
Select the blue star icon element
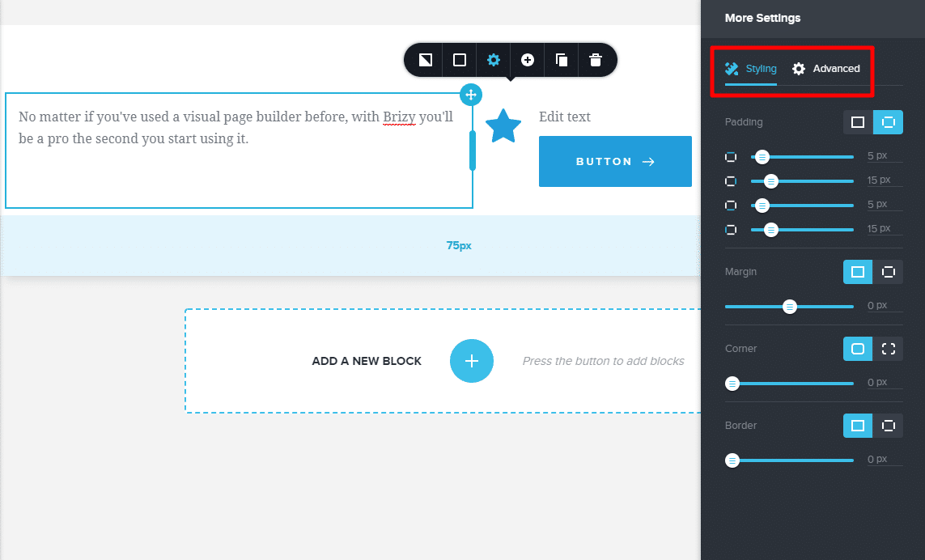(x=503, y=125)
